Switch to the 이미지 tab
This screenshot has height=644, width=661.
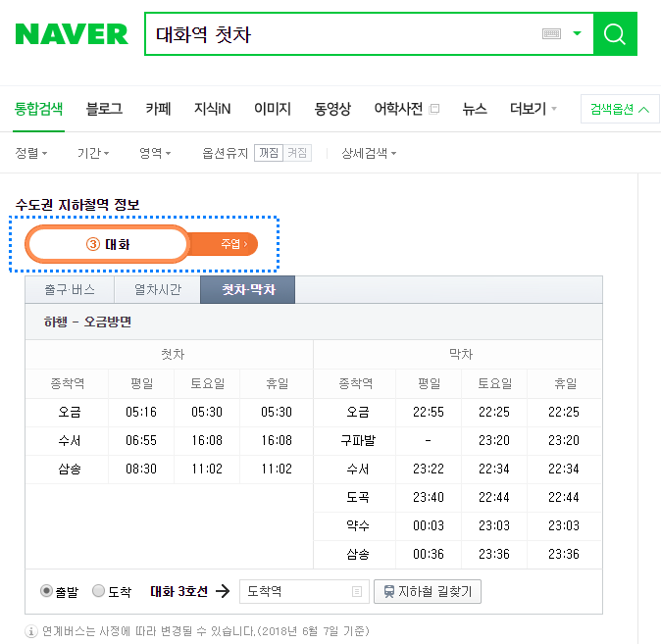click(x=273, y=109)
